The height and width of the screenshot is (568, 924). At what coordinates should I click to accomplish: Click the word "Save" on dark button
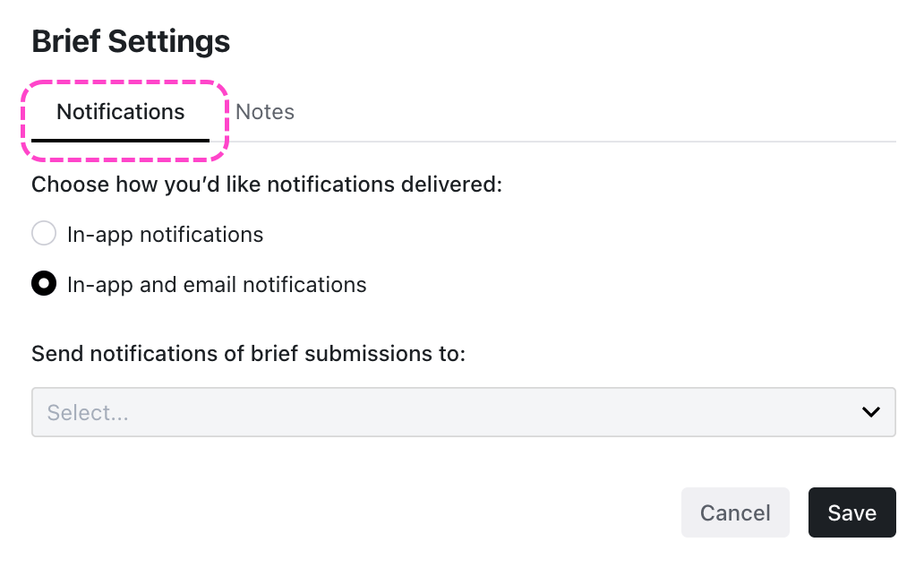(851, 512)
